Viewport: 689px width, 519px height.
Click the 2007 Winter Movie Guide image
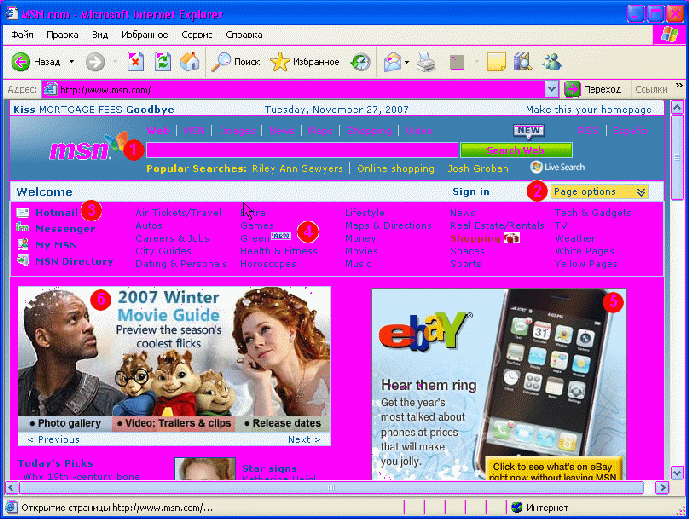click(174, 352)
